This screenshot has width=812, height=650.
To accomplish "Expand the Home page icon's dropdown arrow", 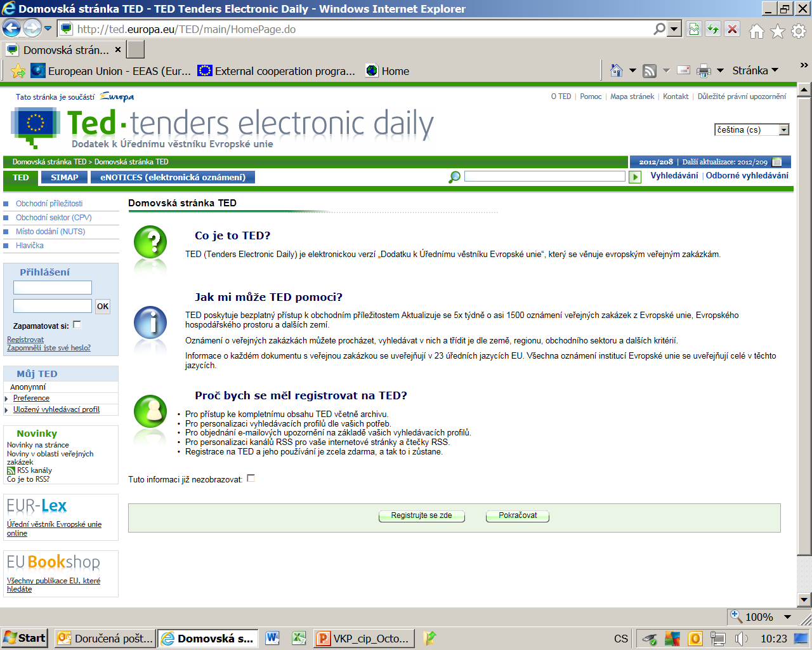I will (632, 70).
